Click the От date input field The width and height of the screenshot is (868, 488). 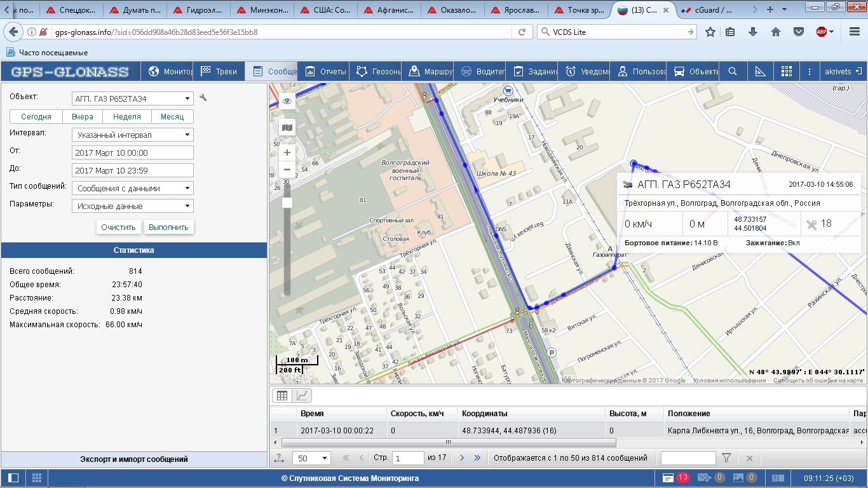(132, 152)
